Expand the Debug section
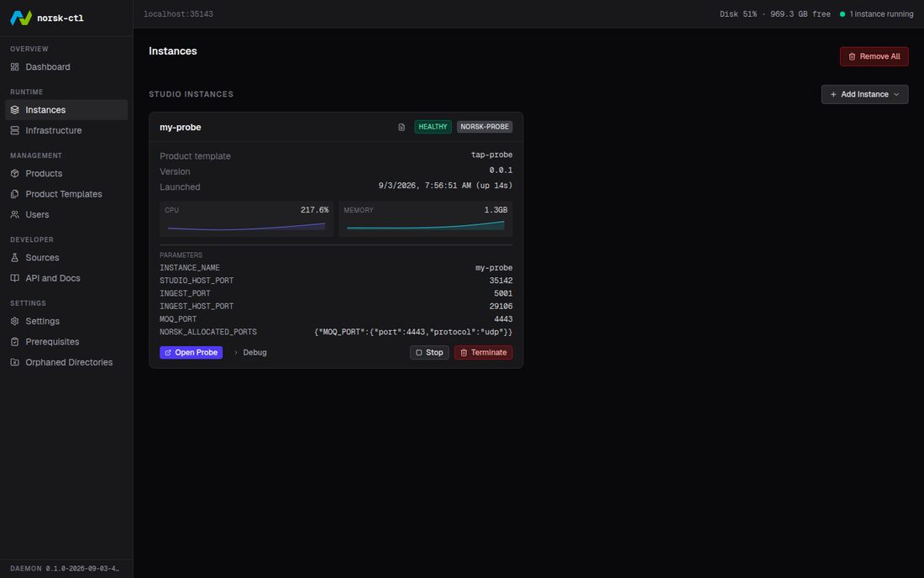 pyautogui.click(x=250, y=353)
